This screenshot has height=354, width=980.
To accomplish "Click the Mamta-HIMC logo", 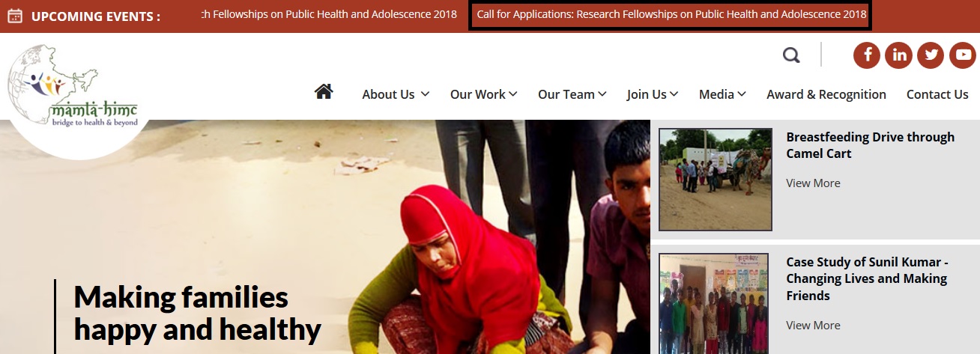I will (73, 88).
